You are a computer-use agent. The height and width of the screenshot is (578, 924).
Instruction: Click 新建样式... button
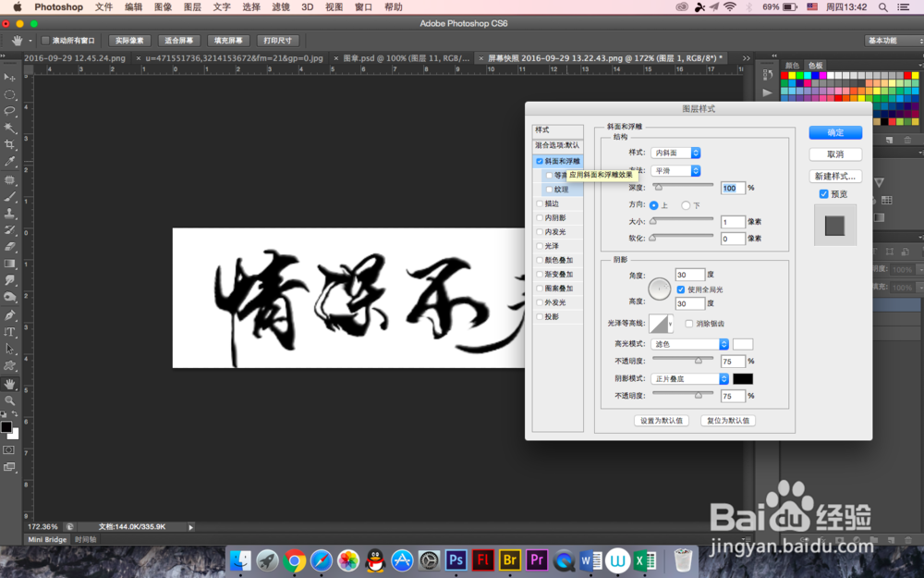[x=835, y=176]
